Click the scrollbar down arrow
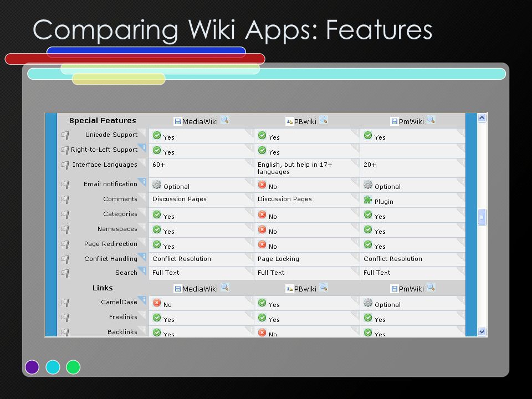This screenshot has width=532, height=399. pos(482,331)
